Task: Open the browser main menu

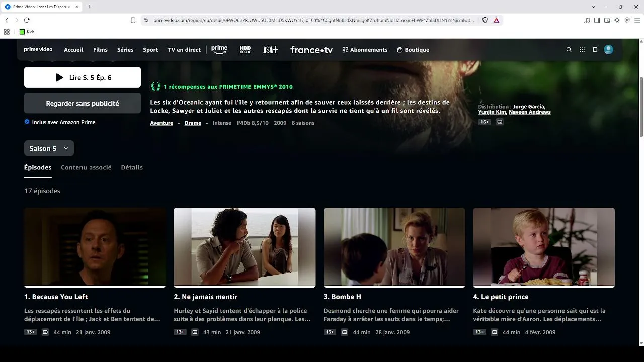Action: click(x=637, y=20)
